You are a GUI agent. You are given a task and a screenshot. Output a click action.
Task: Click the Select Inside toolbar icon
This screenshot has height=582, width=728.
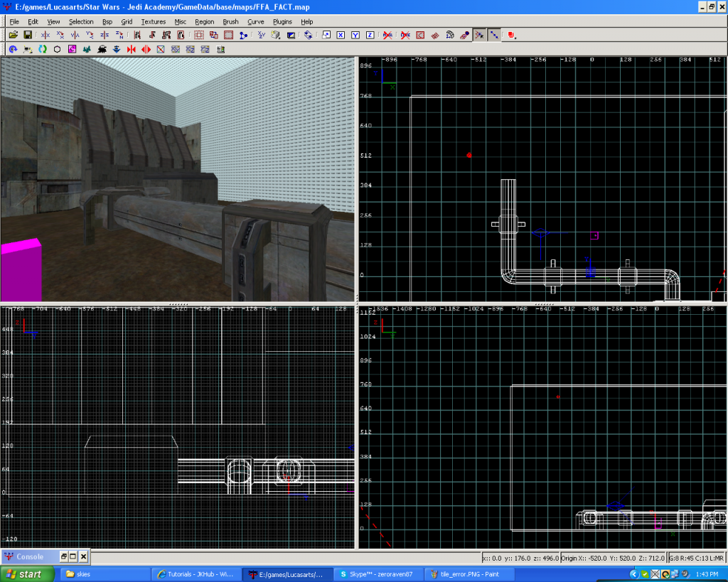(181, 35)
